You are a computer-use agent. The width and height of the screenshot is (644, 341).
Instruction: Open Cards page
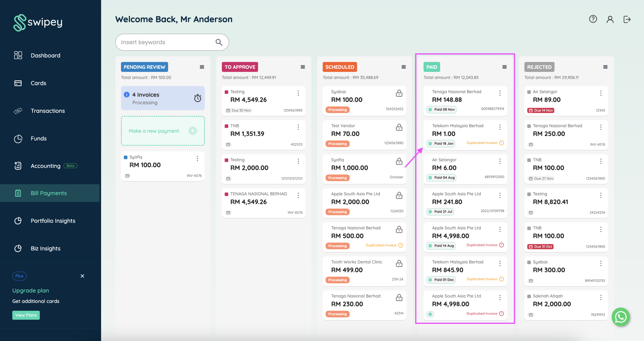[38, 83]
